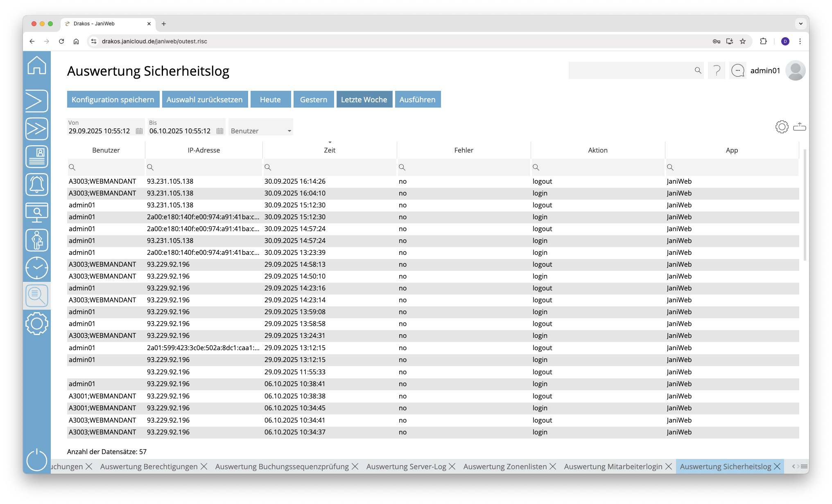Click the Ausführen button
Screen dimensions: 832x504
(417, 99)
